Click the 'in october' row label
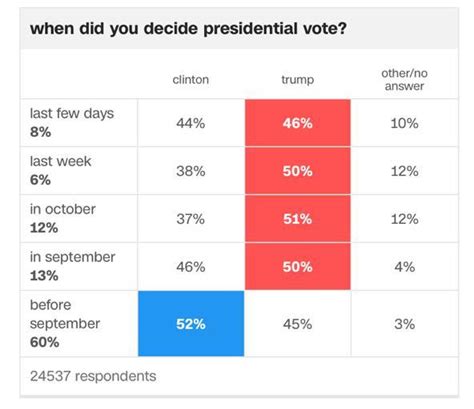Image resolution: width=474 pixels, height=409 pixels. tap(63, 209)
